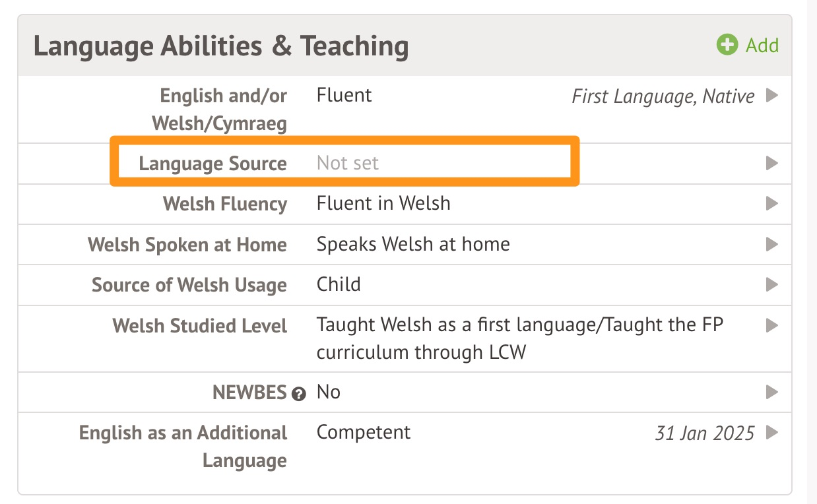Open the Source of Welsh Usage arrow

tap(771, 285)
